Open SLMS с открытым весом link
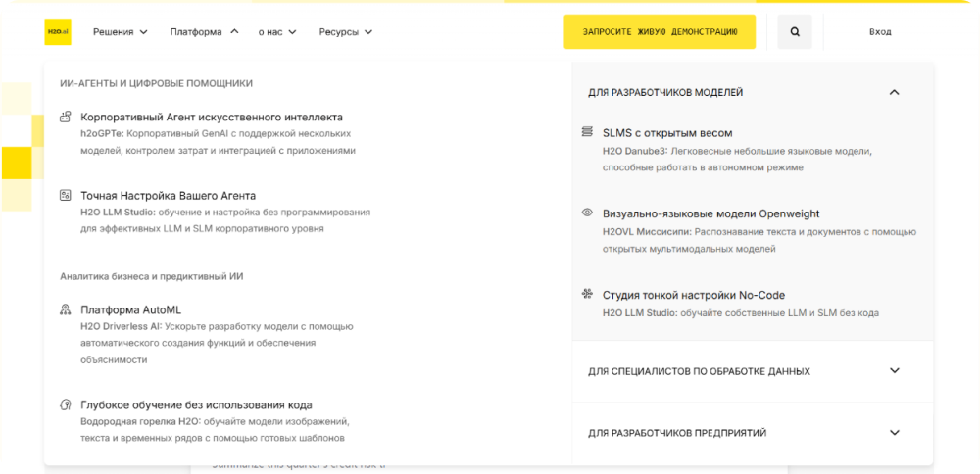 667,133
